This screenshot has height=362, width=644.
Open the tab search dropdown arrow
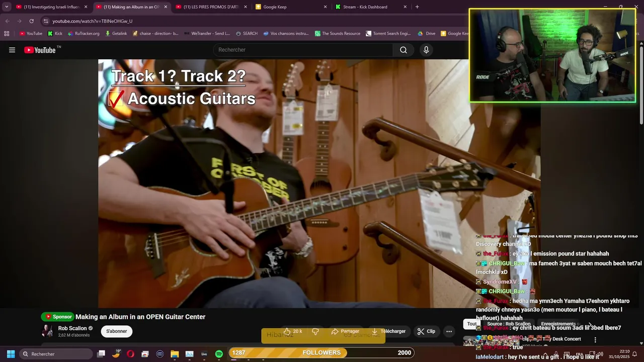pos(6,7)
